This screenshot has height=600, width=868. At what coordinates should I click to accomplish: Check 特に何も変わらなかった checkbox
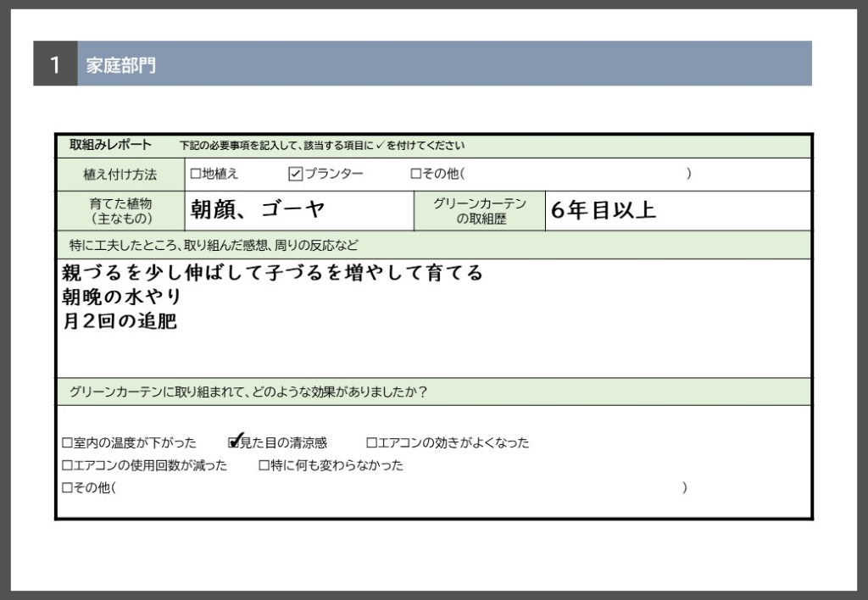pyautogui.click(x=264, y=465)
